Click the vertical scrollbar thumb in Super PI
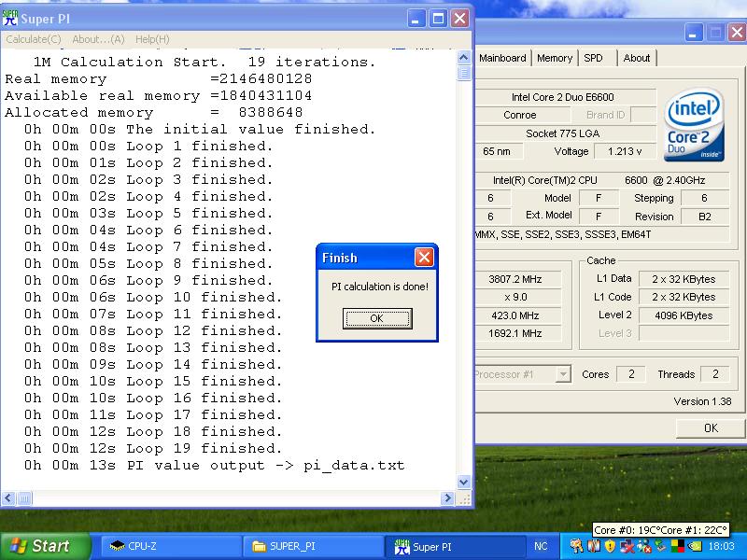 (463, 73)
